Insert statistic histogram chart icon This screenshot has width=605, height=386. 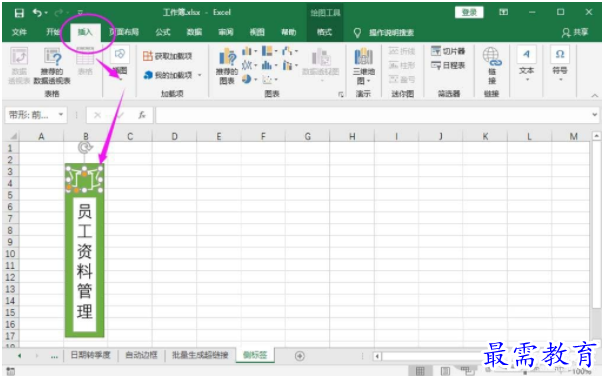[267, 65]
